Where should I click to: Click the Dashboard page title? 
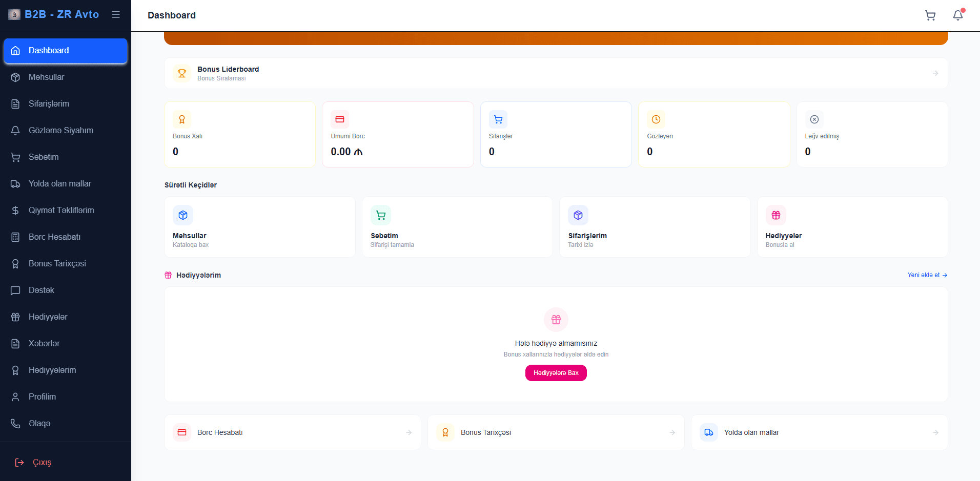(172, 15)
